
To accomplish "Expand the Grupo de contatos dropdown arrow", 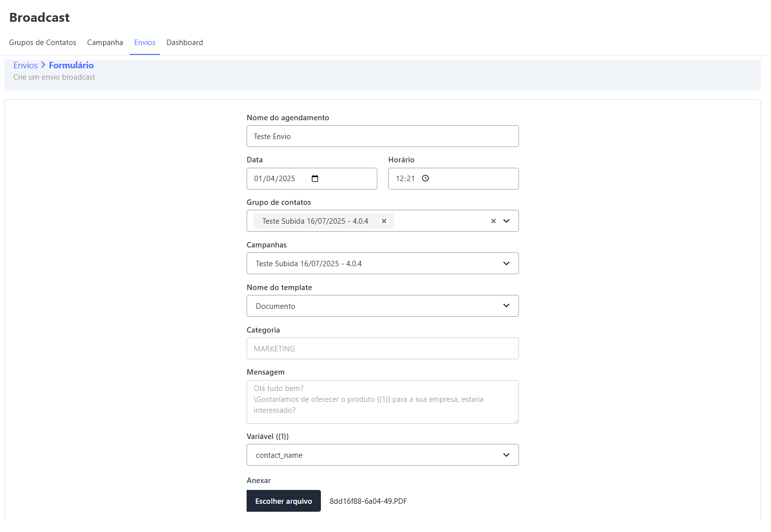I will 506,221.
